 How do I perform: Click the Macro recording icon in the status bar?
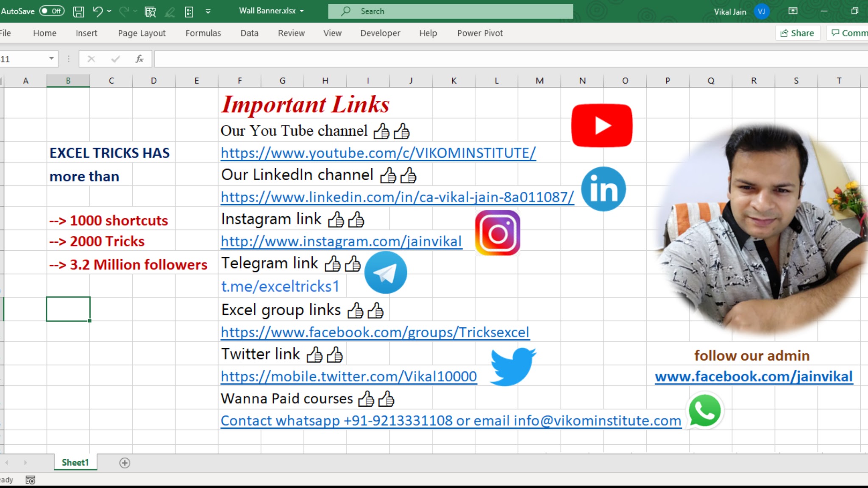pyautogui.click(x=30, y=480)
